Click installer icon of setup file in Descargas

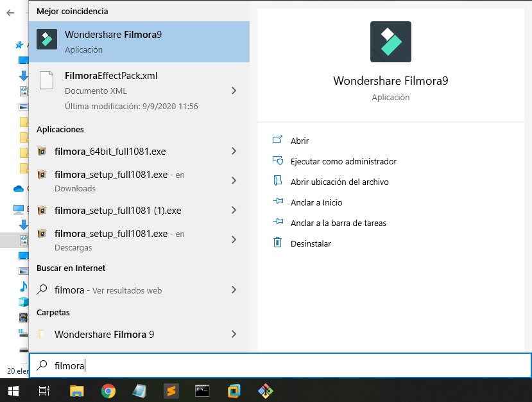coord(42,234)
